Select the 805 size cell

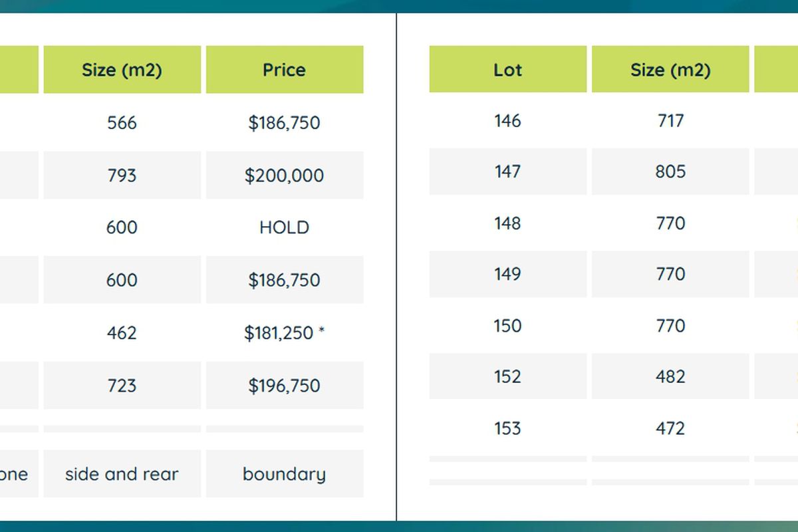click(x=670, y=172)
